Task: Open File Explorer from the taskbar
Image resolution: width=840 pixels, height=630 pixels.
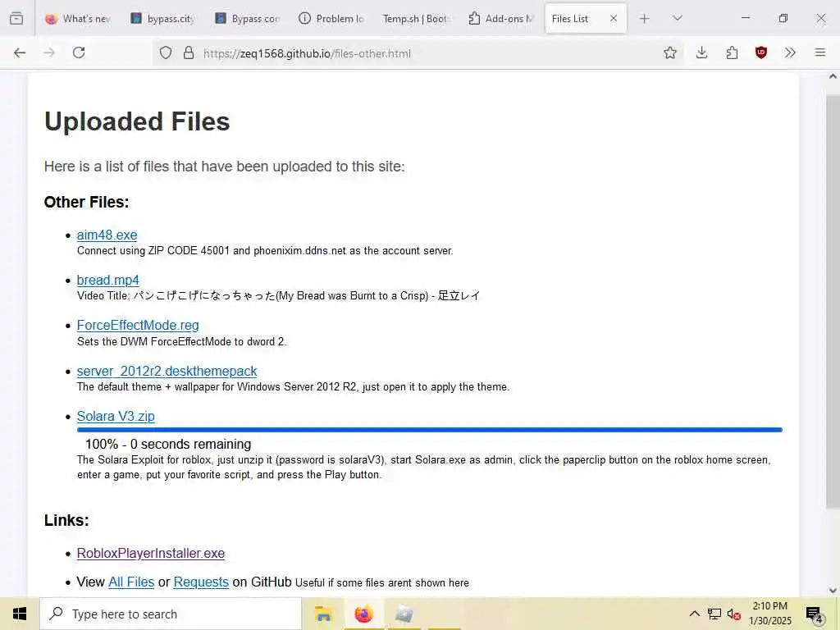Action: (x=323, y=614)
